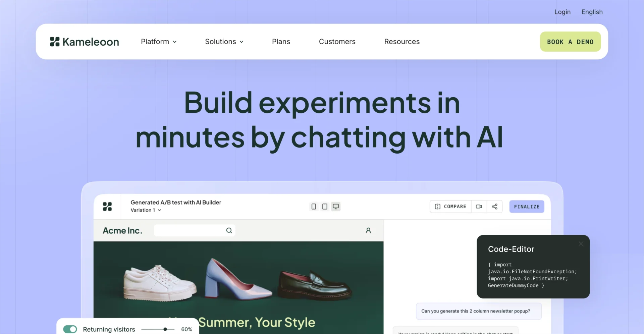Close the Code-Editor popup
Viewport: 644px width, 334px height.
[581, 244]
